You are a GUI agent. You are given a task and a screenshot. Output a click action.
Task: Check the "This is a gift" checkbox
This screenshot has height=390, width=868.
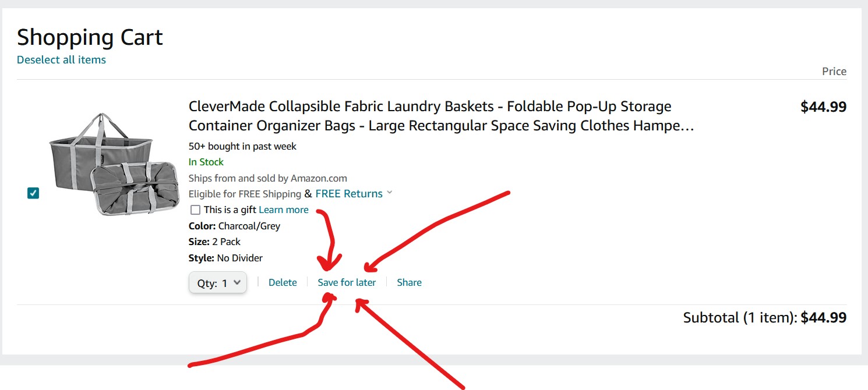coord(195,210)
